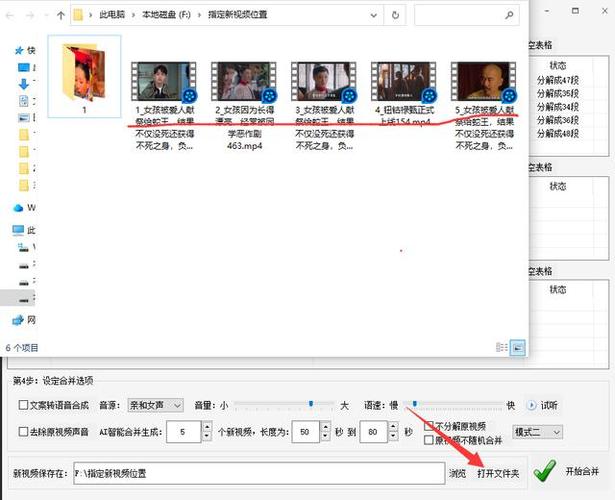
Task: Click the maximum length 80 field
Action: [x=373, y=432]
